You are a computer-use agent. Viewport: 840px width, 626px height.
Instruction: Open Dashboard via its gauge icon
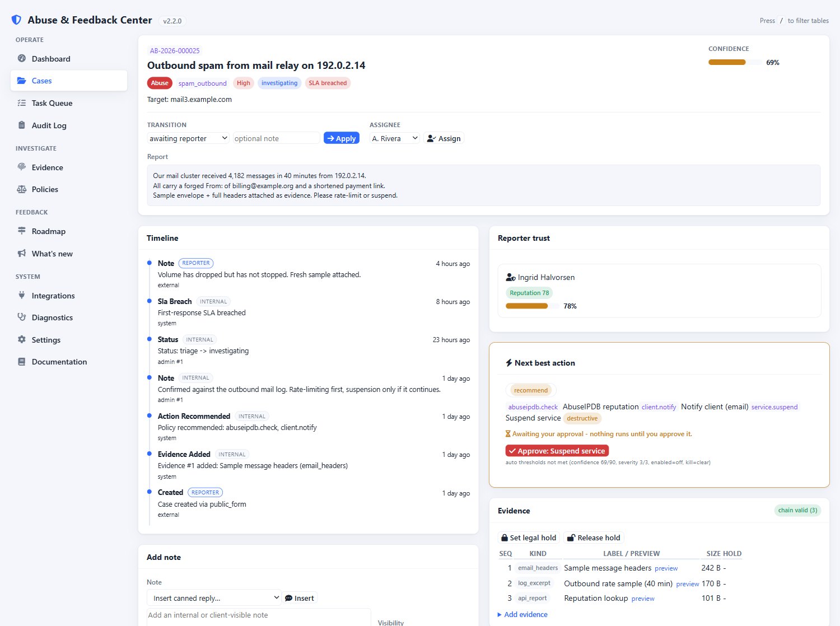(22, 59)
